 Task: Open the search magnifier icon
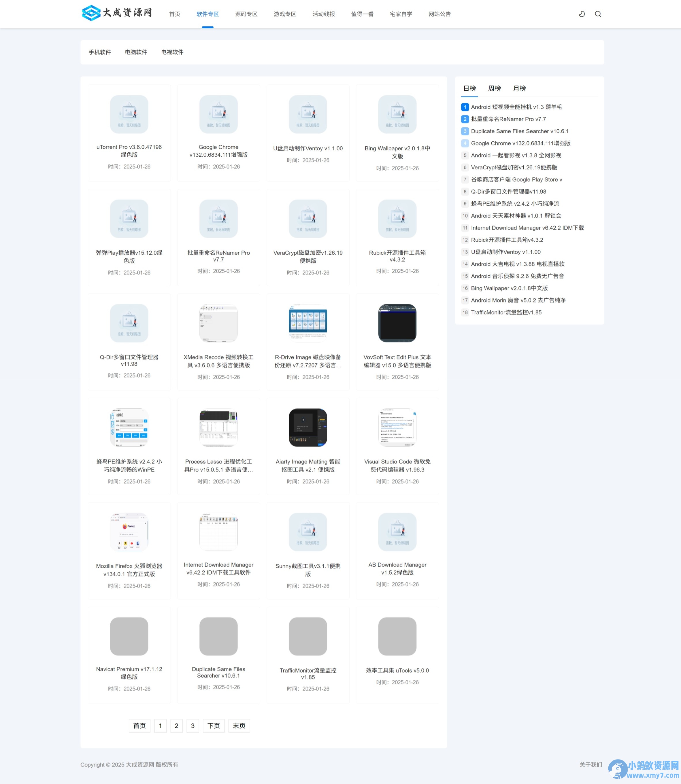pos(598,14)
